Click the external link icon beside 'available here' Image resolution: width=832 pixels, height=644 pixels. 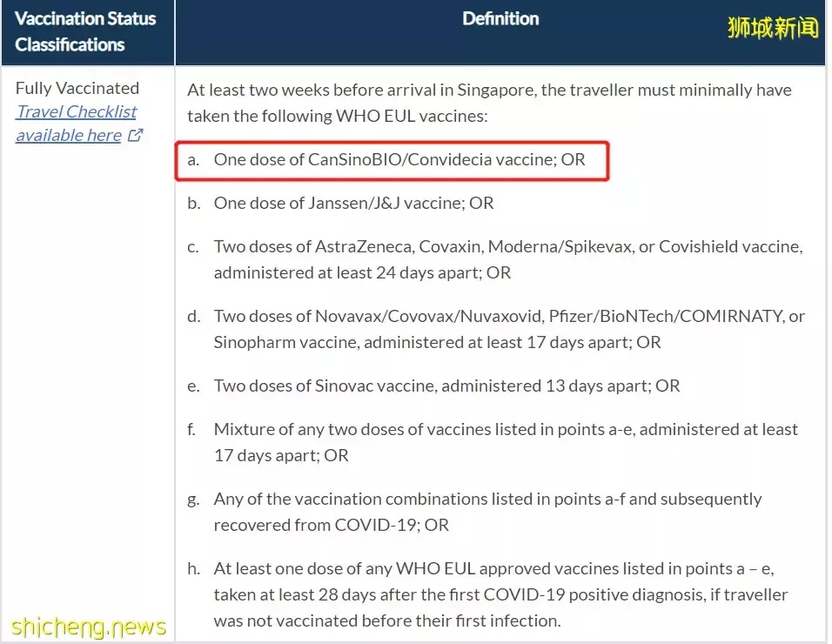(135, 135)
